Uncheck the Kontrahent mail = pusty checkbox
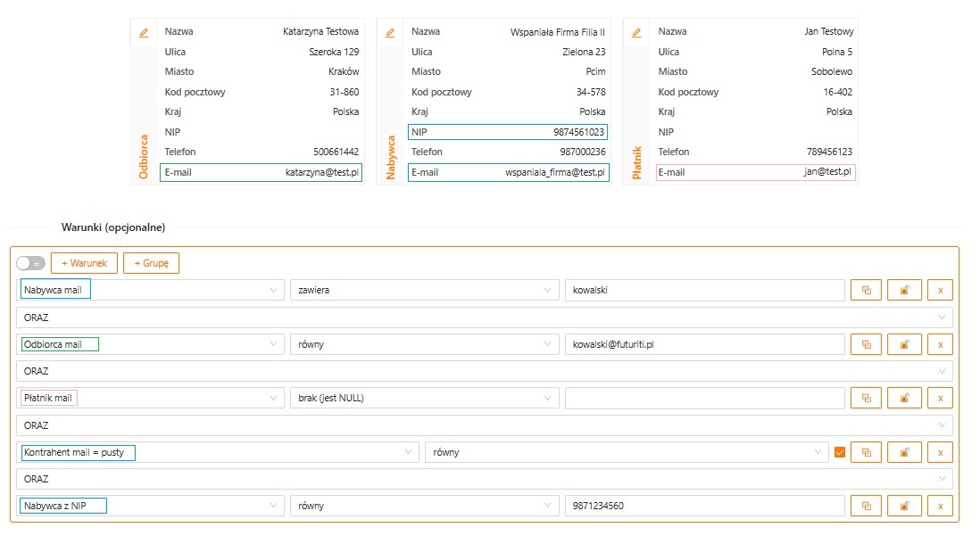Viewport: 980px width, 544px height. [x=839, y=452]
